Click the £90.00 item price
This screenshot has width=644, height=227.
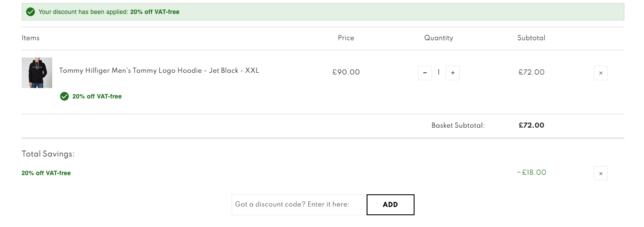tap(346, 72)
